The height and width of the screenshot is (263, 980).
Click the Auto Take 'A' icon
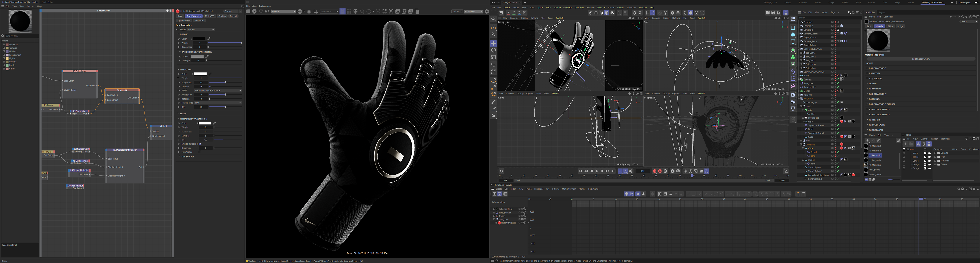tap(918, 144)
